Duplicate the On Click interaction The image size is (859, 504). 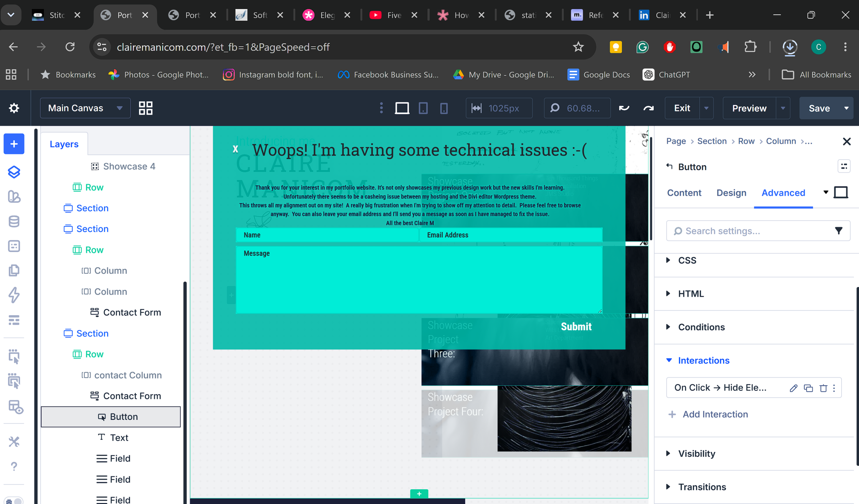pos(808,388)
